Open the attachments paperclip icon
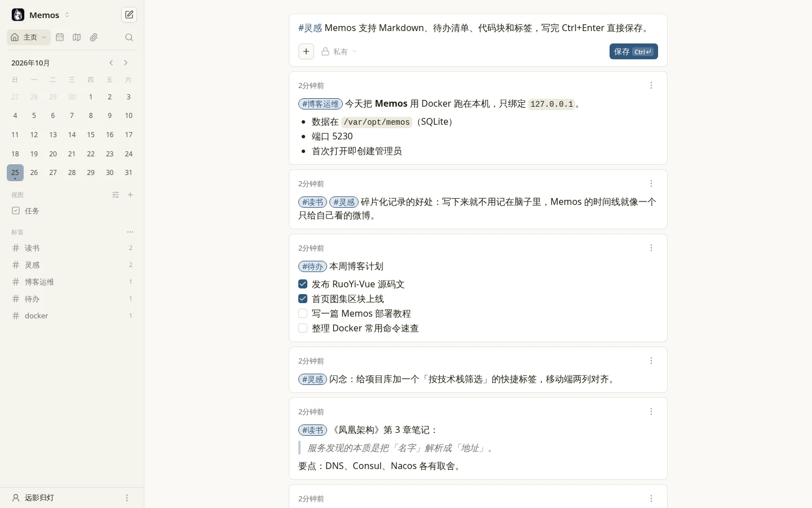 click(94, 37)
